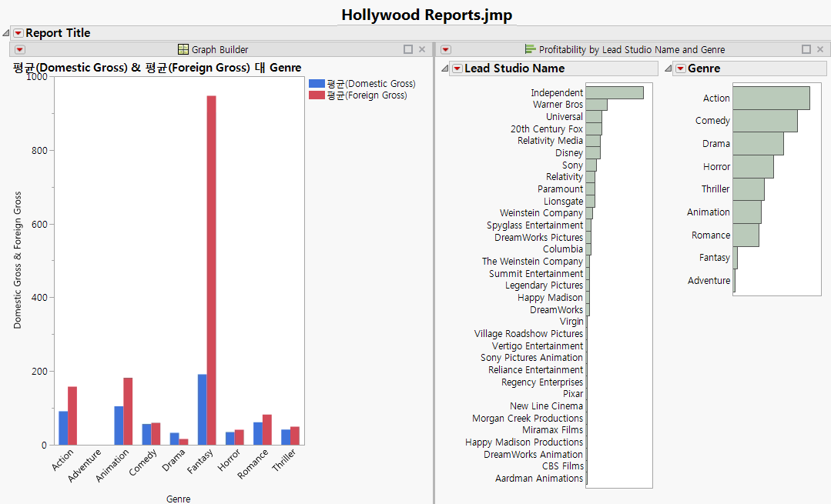Maximize the Graph Builder panel
The height and width of the screenshot is (504, 831).
coord(408,49)
